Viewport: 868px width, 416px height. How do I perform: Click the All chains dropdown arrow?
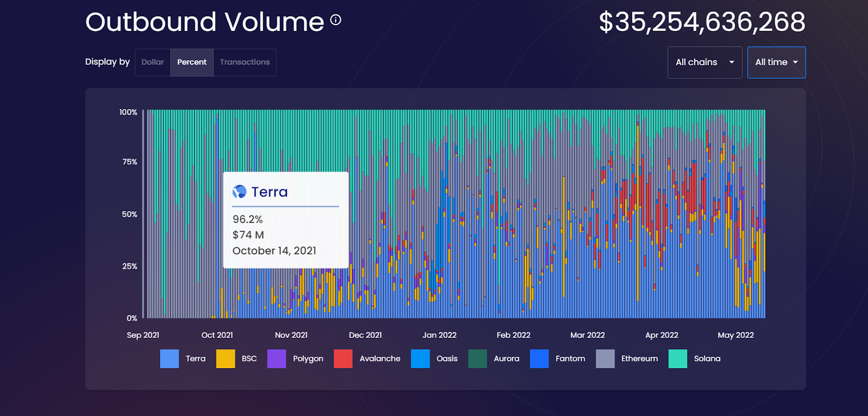(x=731, y=62)
